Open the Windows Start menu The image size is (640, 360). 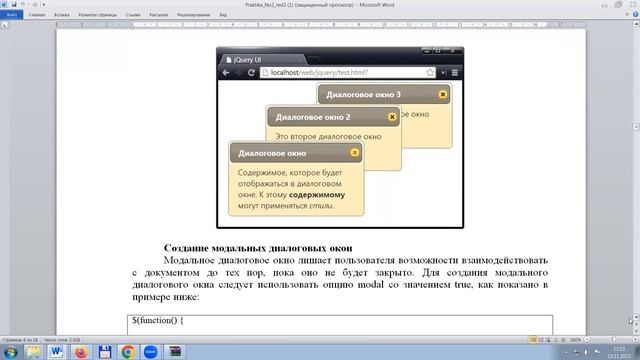pos(10,352)
